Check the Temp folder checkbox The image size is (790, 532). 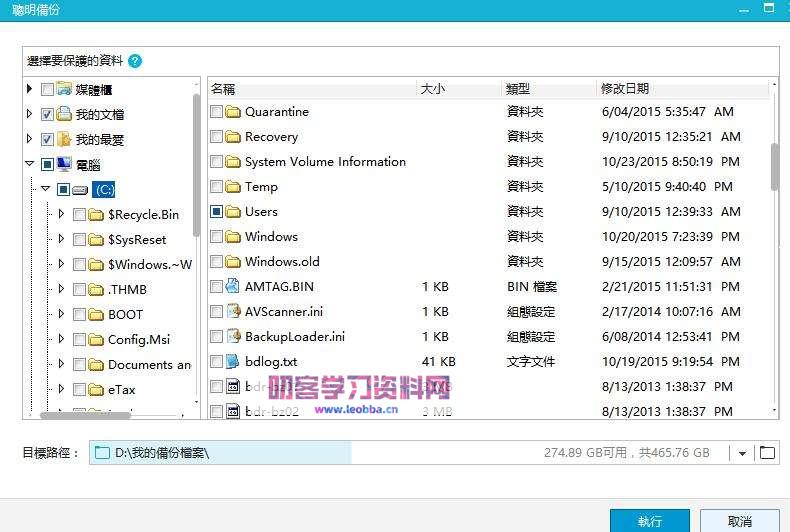tap(216, 186)
